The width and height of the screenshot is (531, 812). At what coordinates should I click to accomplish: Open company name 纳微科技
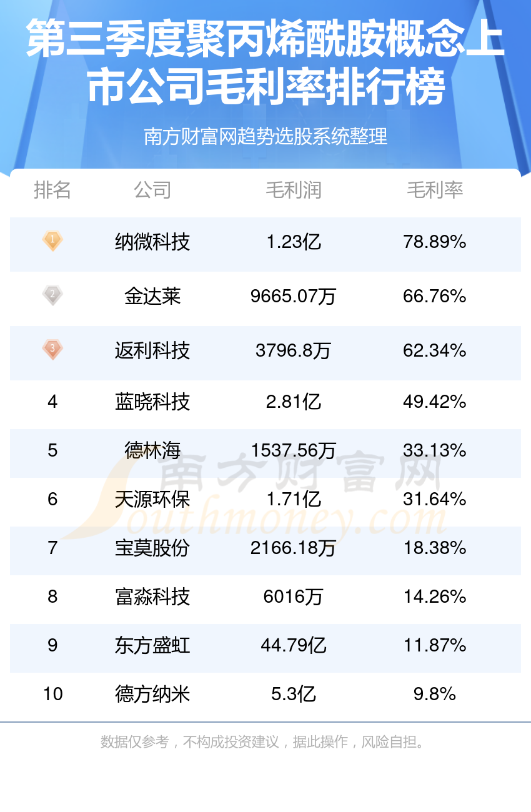(x=152, y=242)
